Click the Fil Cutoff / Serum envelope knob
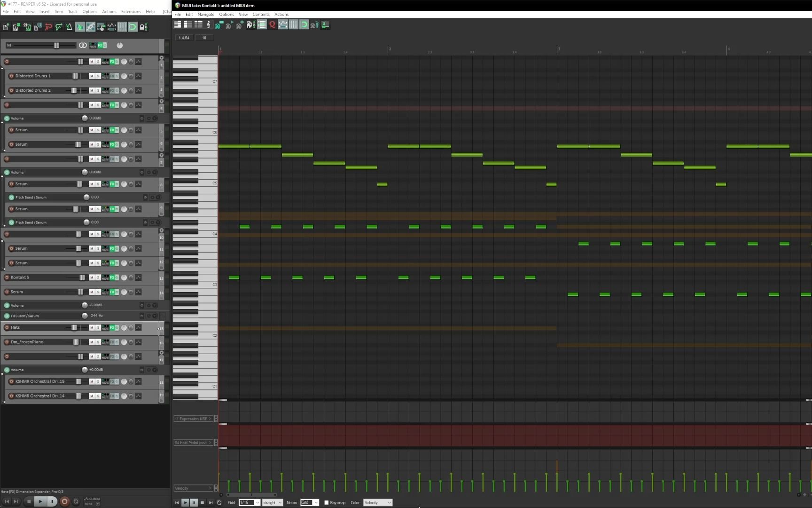 point(85,316)
